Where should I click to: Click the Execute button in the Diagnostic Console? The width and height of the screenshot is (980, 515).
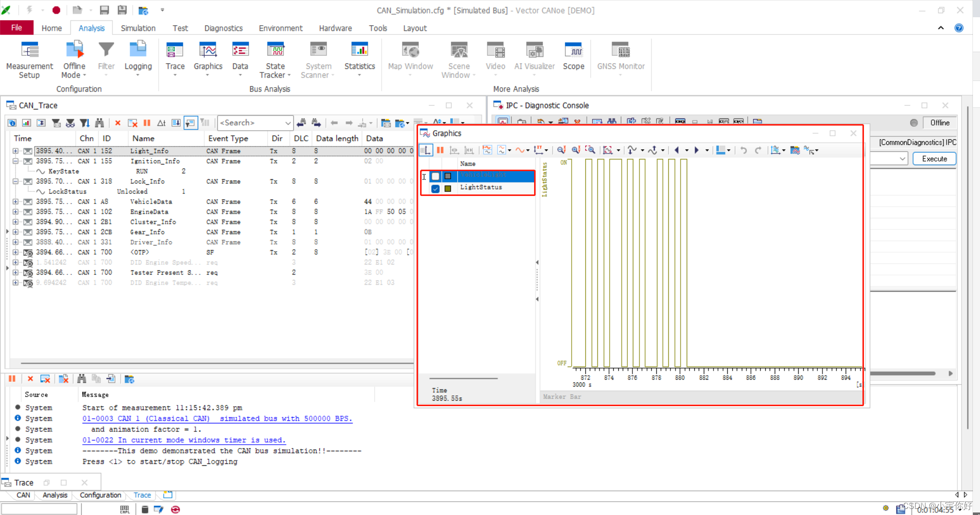[x=934, y=159]
